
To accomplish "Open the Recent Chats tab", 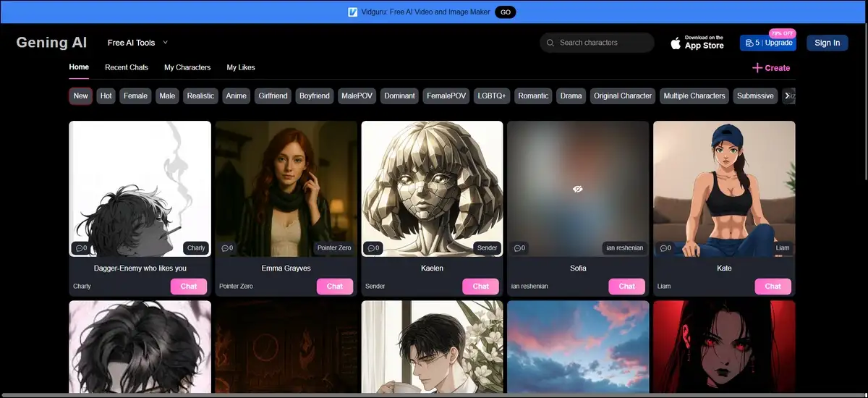I will [x=127, y=67].
